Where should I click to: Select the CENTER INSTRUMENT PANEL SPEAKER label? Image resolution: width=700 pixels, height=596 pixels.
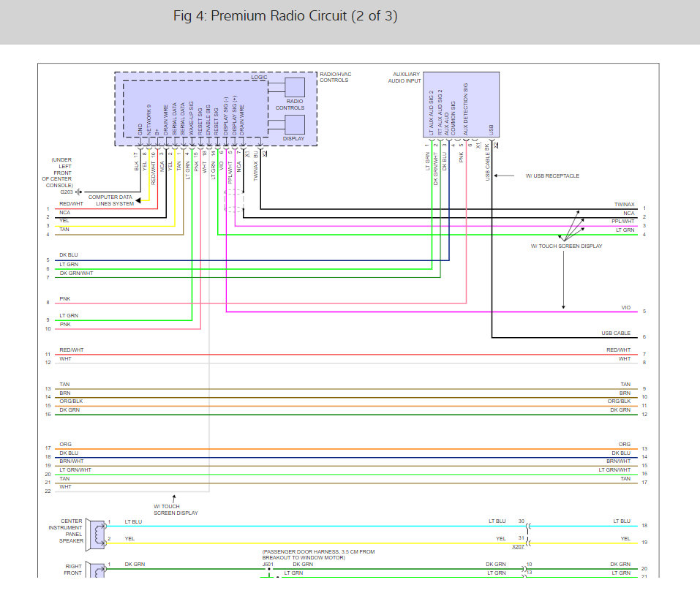click(66, 531)
